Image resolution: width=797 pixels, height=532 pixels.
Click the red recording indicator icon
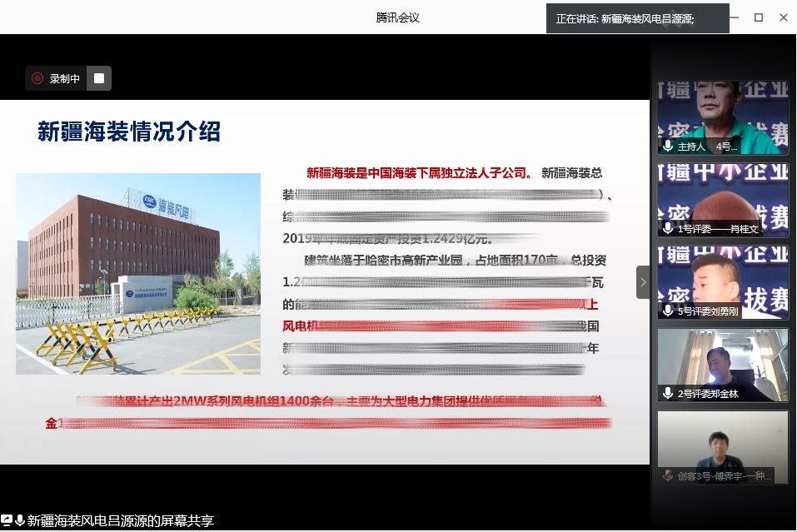37,78
